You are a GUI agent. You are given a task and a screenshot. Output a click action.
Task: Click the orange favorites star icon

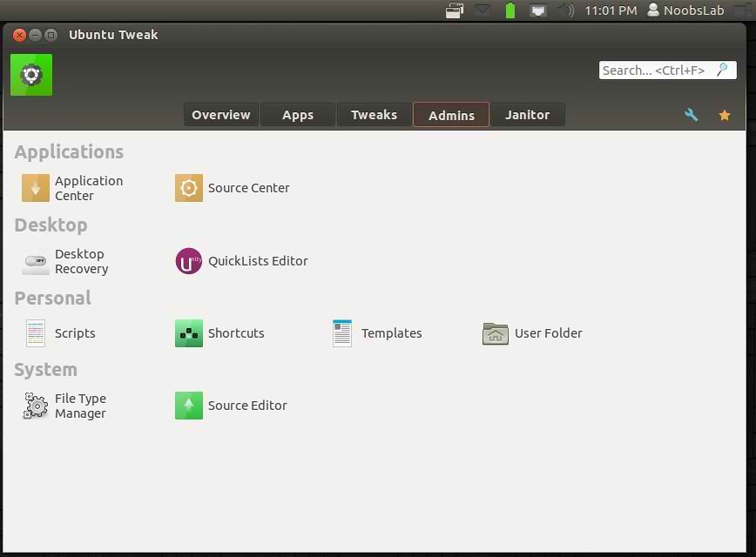point(724,115)
